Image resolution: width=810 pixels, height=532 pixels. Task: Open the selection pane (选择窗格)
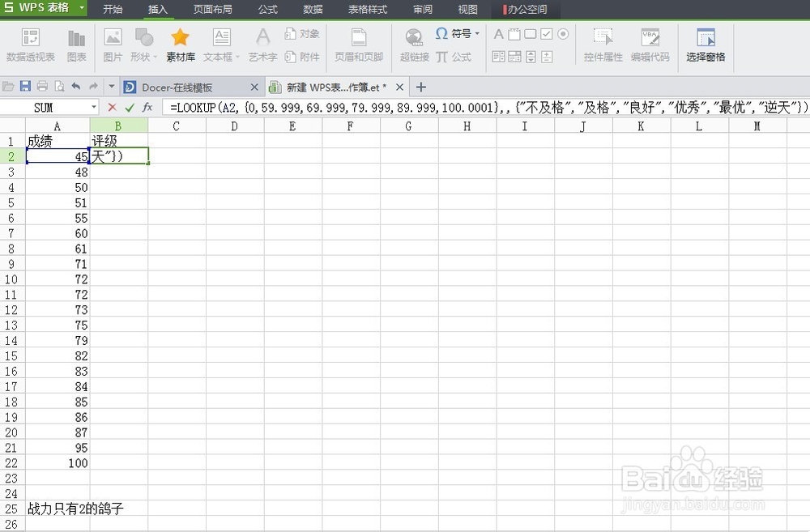coord(706,45)
